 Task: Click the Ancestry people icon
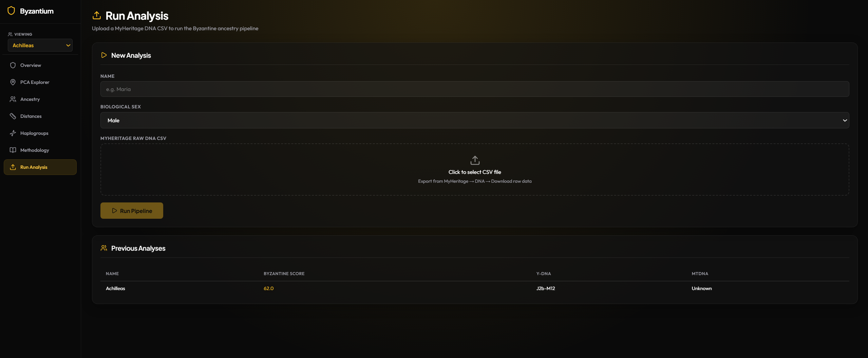pos(13,99)
